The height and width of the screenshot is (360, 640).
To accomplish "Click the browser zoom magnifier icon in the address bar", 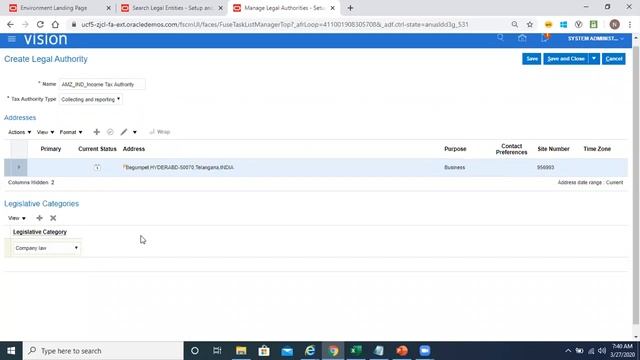I will click(515, 24).
